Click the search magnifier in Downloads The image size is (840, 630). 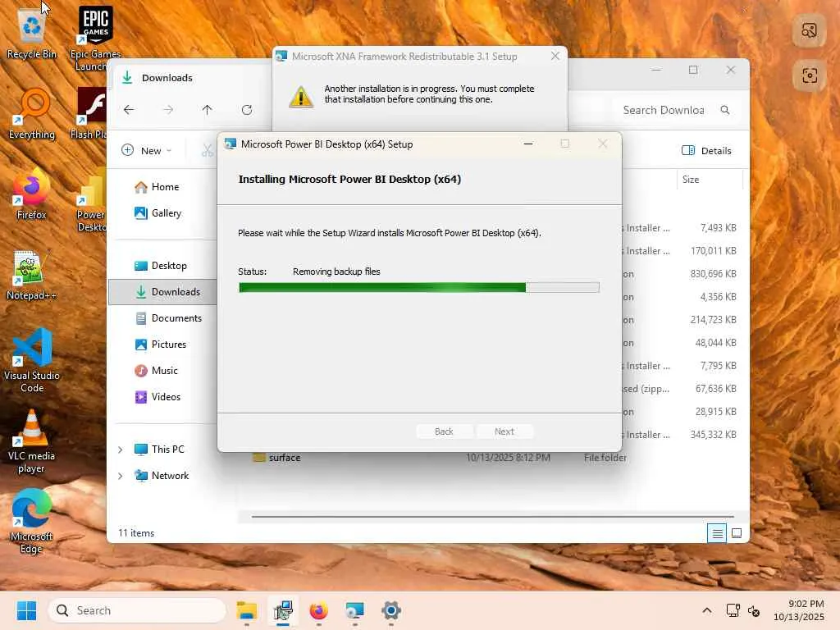(725, 110)
